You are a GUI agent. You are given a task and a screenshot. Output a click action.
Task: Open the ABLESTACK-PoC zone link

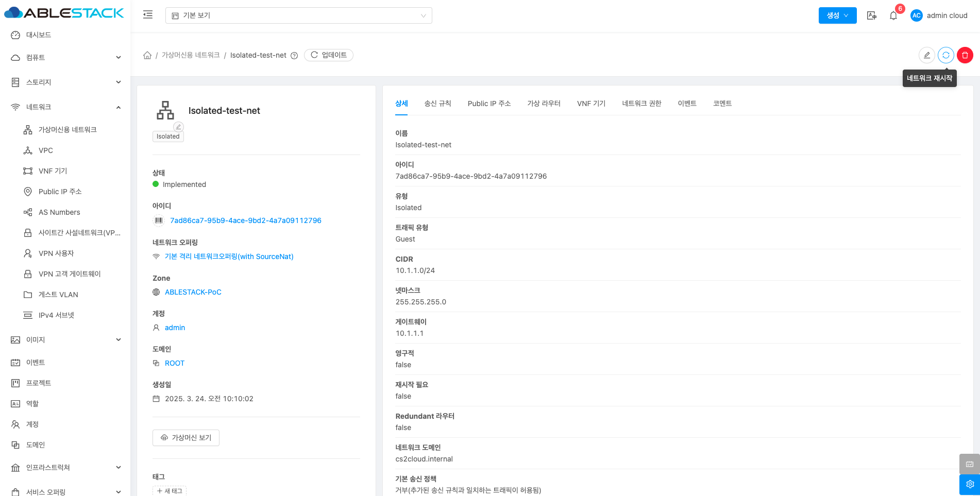click(193, 292)
